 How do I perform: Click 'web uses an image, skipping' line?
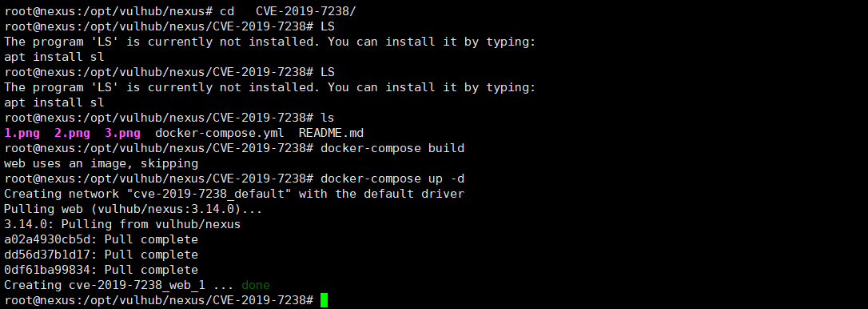[x=102, y=163]
